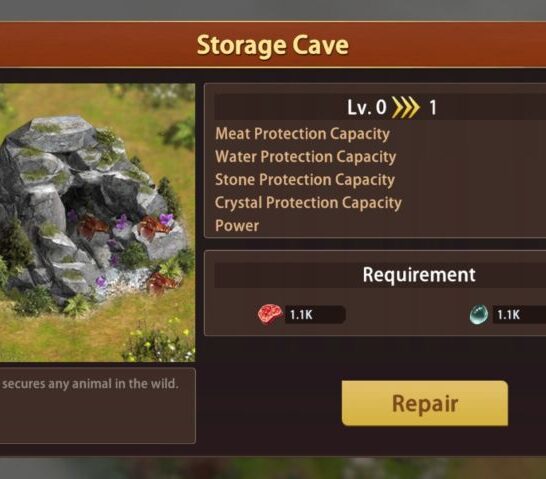Screen dimensions: 546x479
Task: Click the target level 1 number
Action: point(433,108)
